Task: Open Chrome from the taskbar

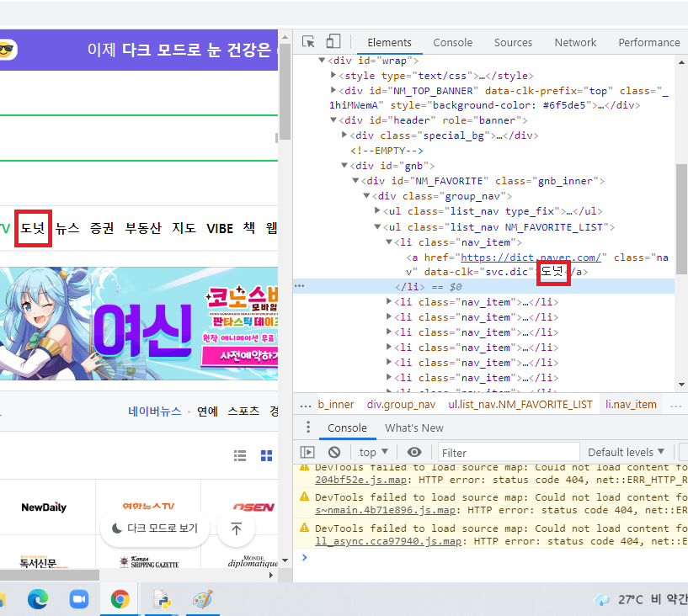Action: coord(120,599)
